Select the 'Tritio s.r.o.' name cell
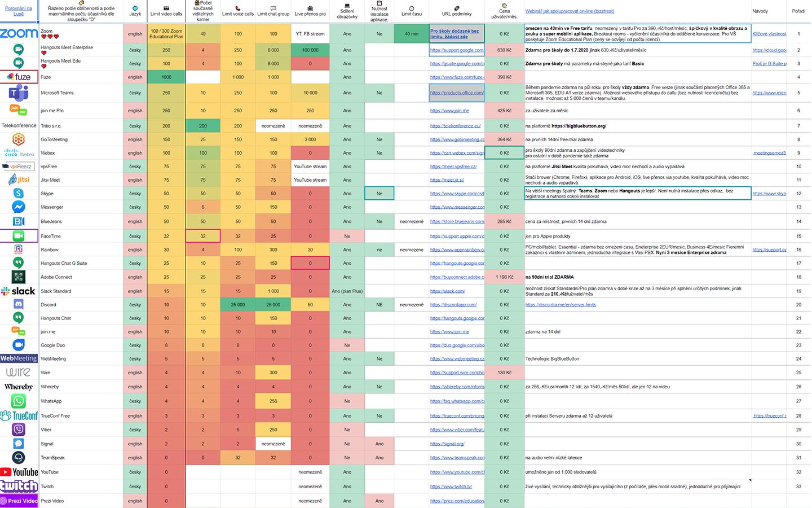The width and height of the screenshot is (812, 508). click(81, 126)
